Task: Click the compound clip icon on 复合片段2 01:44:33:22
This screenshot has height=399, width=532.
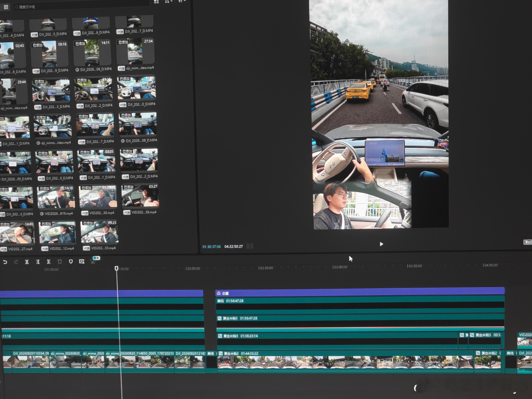Action: [221, 354]
